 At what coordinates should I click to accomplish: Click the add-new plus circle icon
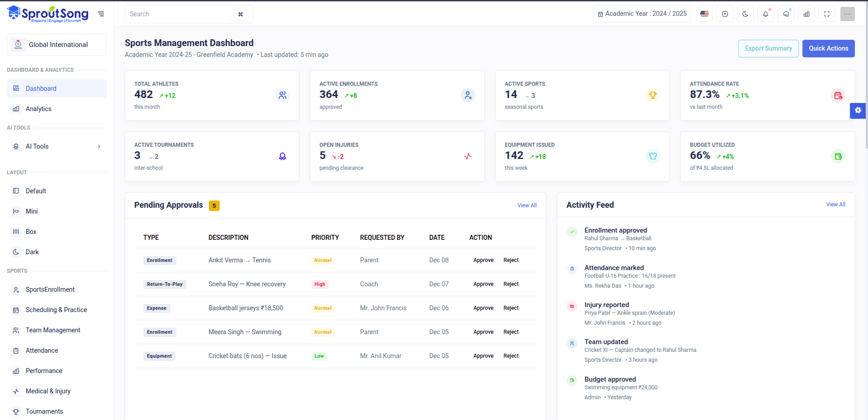coord(725,14)
